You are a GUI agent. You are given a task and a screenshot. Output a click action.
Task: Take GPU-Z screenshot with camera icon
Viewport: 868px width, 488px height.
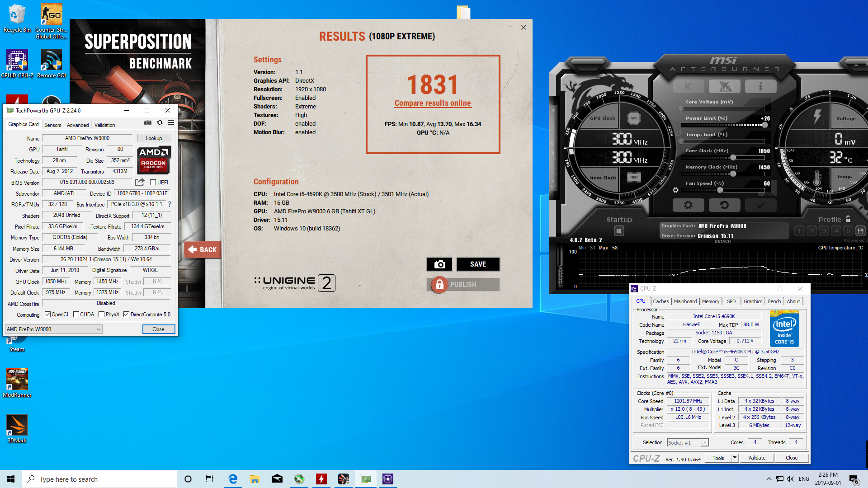click(148, 122)
